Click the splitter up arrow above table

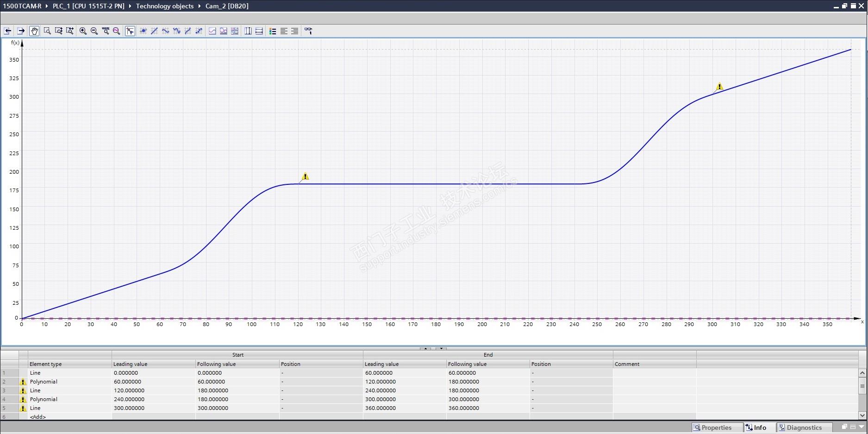coord(426,348)
